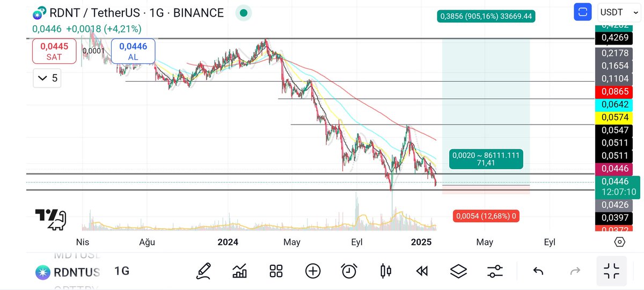Tap the plus circle add button
The height and width of the screenshot is (290, 644).
pyautogui.click(x=313, y=271)
